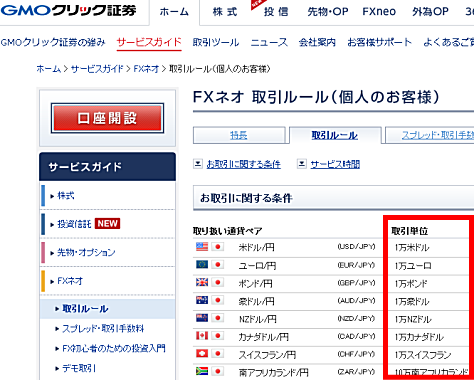474x380 pixels.
Task: Open 株式 in the sidebar
Action: click(66, 196)
